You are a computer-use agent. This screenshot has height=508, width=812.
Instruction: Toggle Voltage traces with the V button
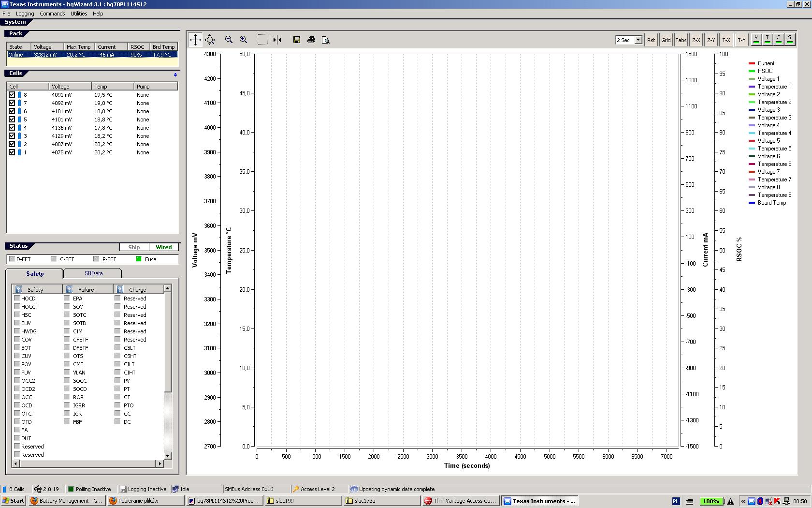[x=756, y=39]
